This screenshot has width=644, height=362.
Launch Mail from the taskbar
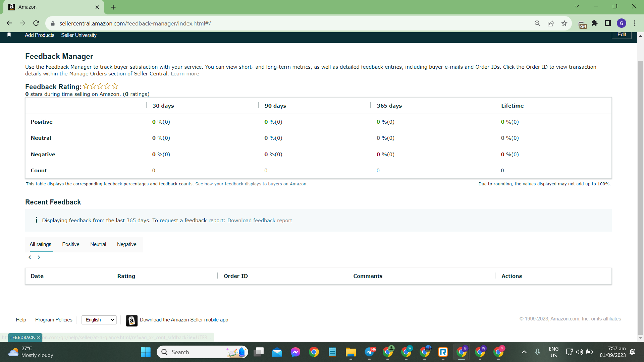277,352
